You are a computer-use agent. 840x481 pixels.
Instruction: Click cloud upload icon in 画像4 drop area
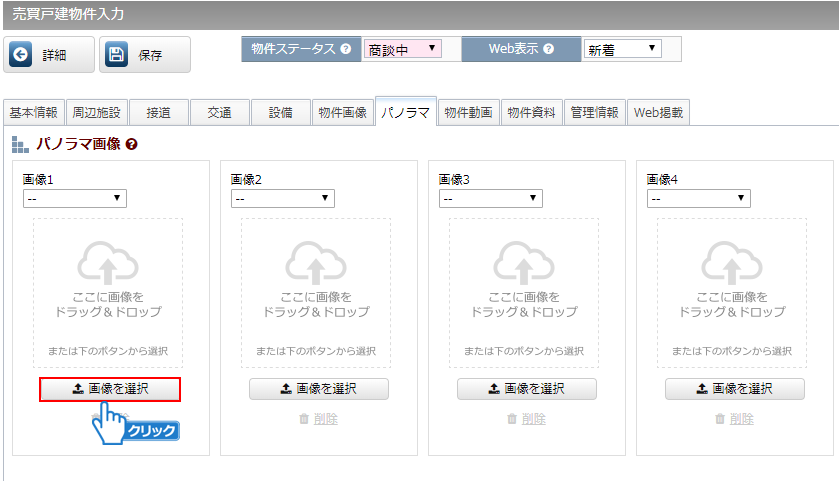click(734, 264)
